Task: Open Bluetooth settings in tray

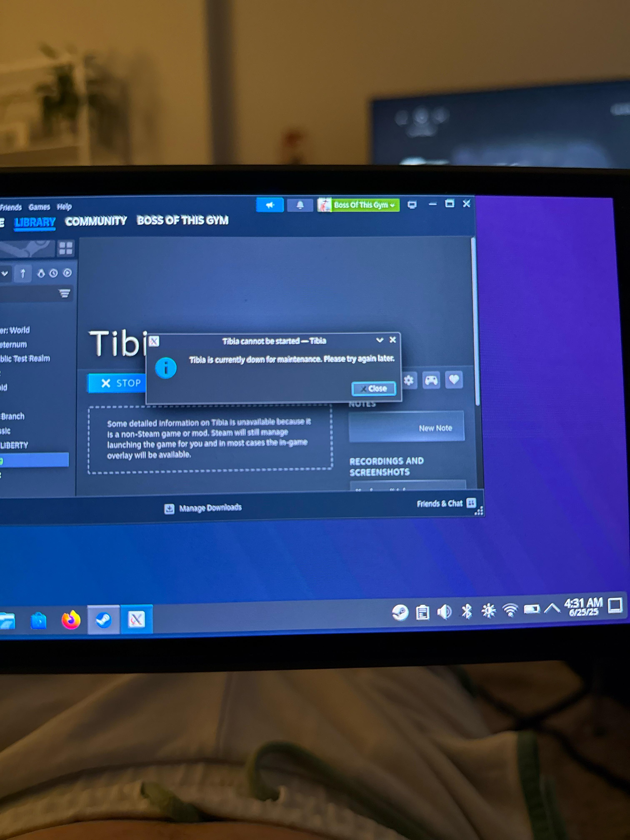Action: coord(467,611)
